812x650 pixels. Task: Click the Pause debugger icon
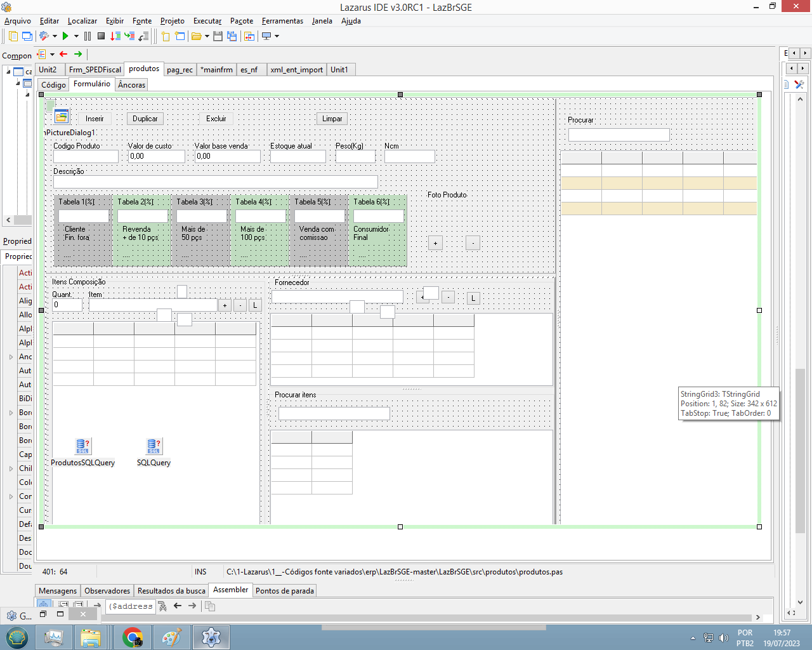point(88,36)
